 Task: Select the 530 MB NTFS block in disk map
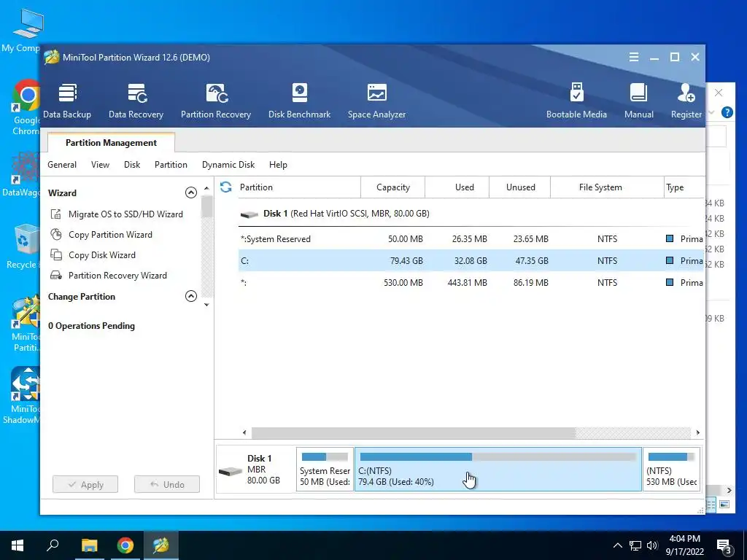pos(671,469)
